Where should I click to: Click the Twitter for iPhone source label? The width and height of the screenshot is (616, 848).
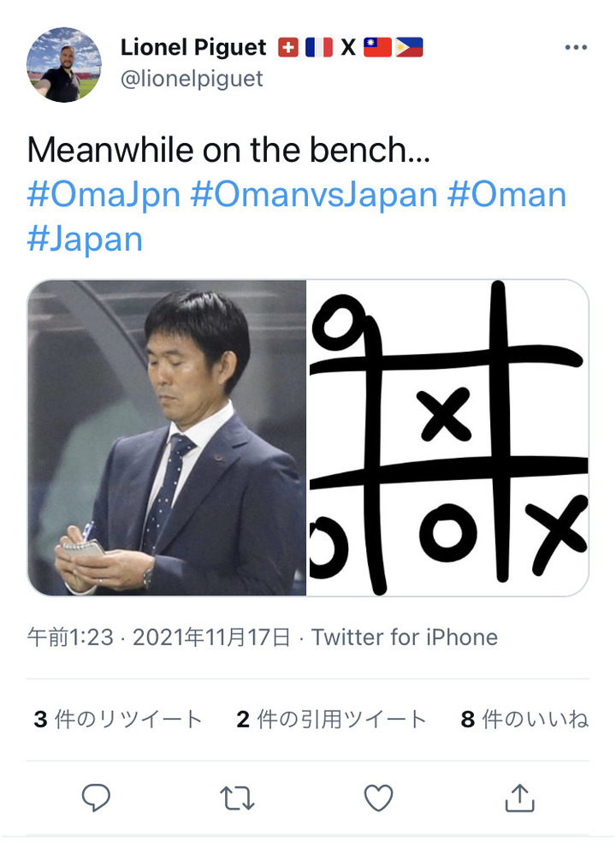(x=404, y=637)
